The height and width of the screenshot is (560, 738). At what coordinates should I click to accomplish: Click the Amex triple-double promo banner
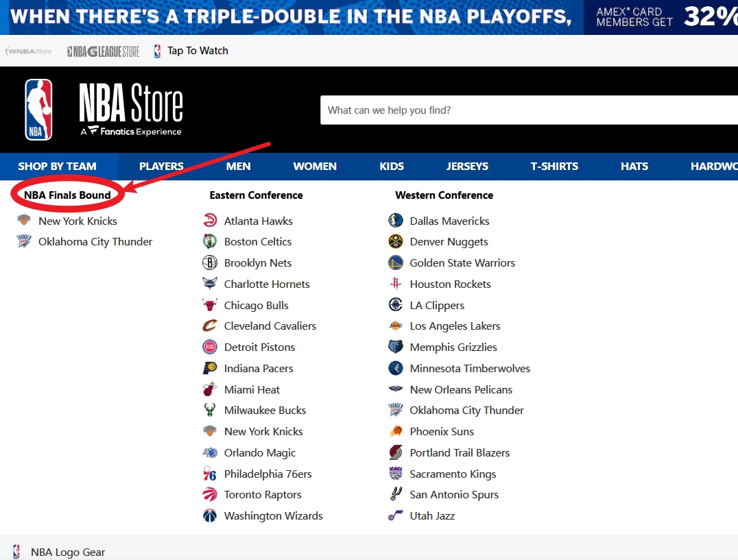369,17
